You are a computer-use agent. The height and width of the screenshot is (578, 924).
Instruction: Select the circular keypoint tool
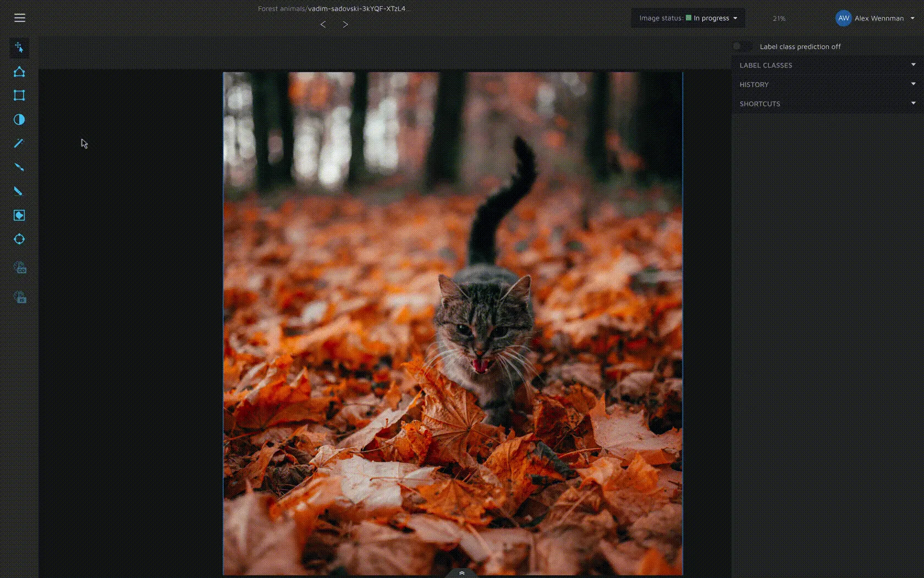(x=19, y=239)
